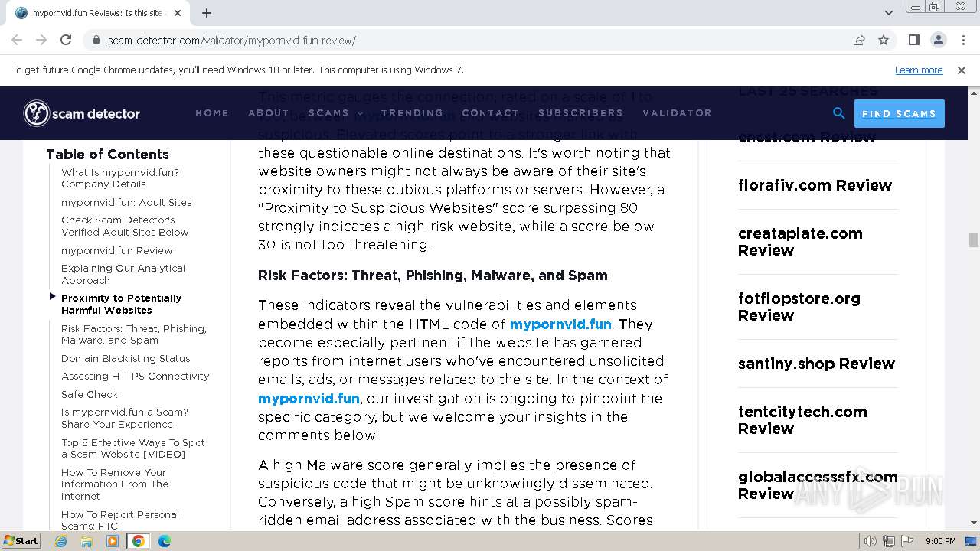
Task: Jump to What Is mypornvid.fun? Company Details
Action: pos(120,178)
